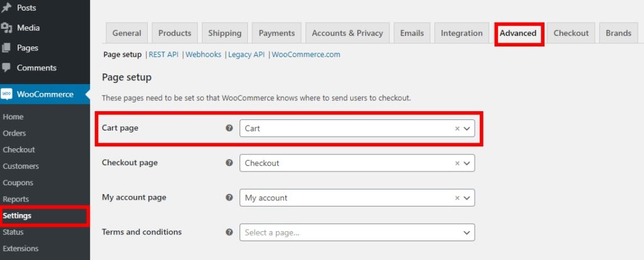Switch to the Products tab

click(175, 33)
